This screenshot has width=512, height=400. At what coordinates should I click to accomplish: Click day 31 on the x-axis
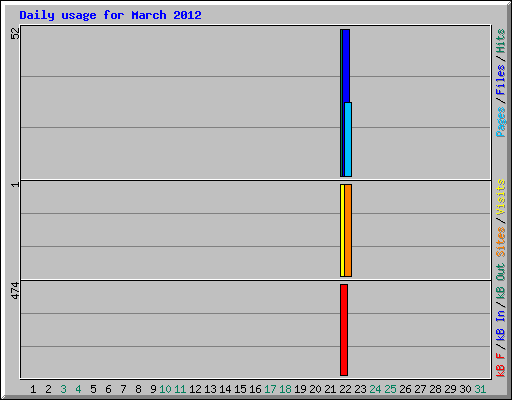tap(480, 389)
